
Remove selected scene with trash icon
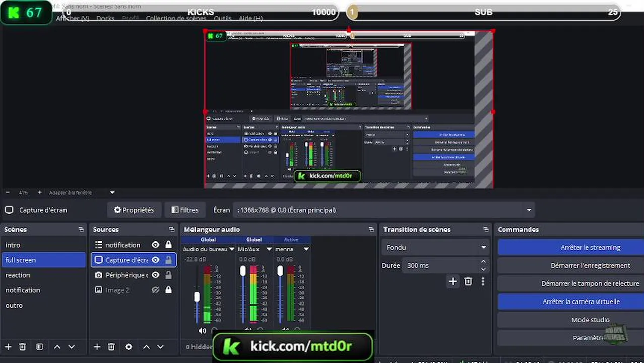[x=22, y=347]
